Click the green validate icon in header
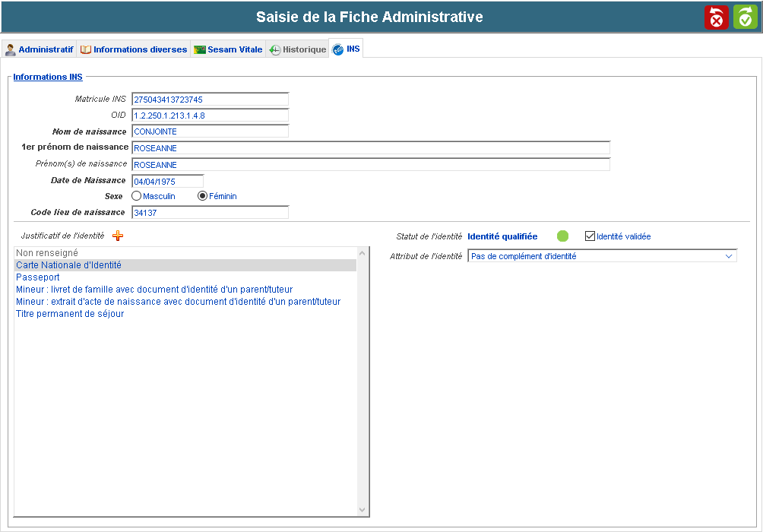This screenshot has height=532, width=763. [x=745, y=17]
